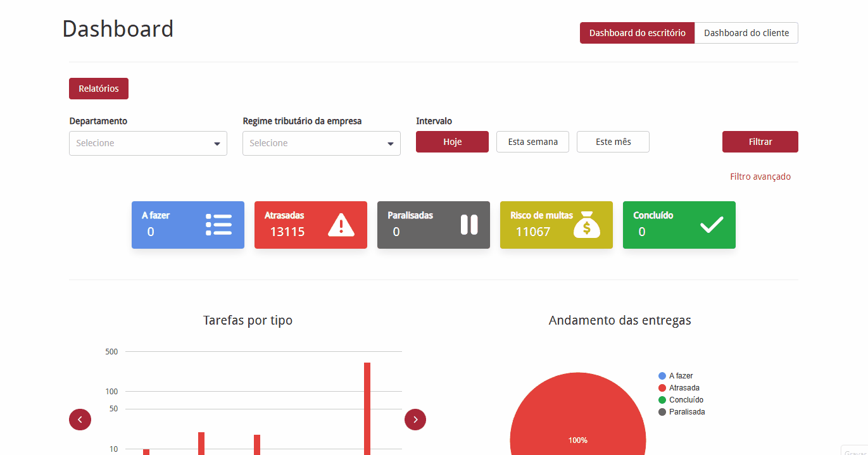
Task: Click the Paralisada legend label
Action: click(x=687, y=412)
